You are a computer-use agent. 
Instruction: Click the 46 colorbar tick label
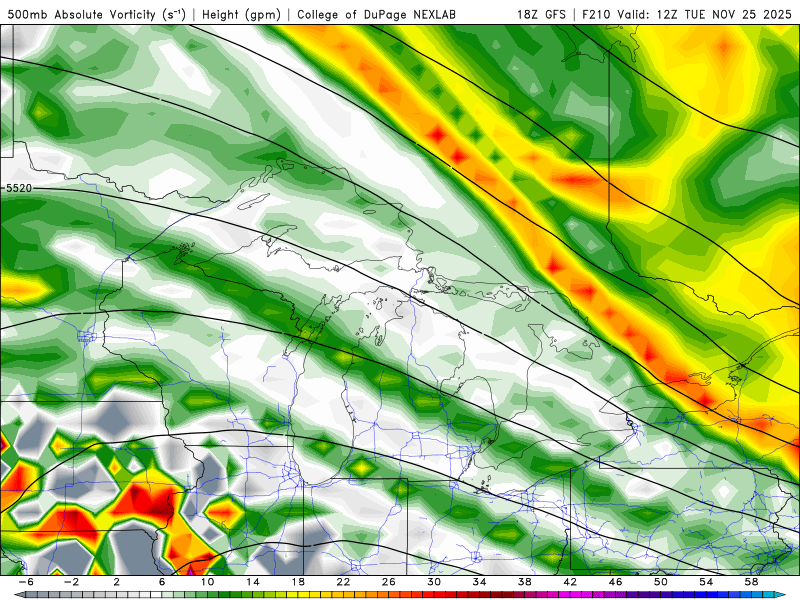point(615,582)
